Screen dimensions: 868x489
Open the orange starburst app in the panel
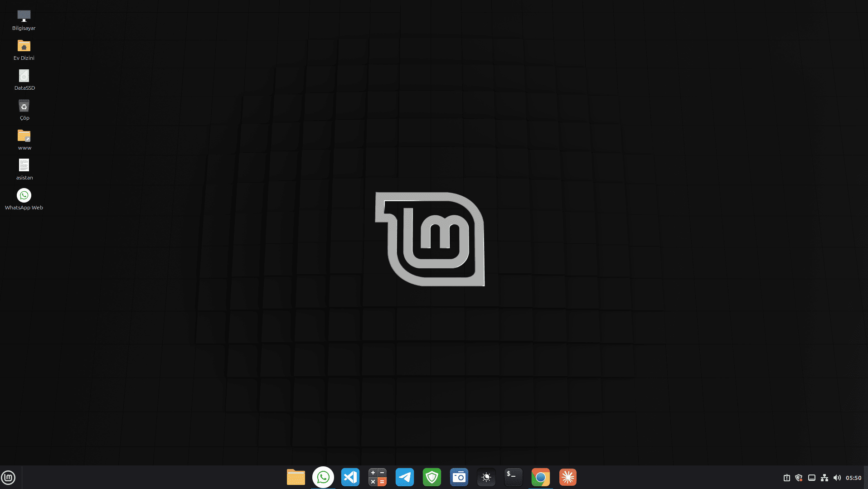(568, 477)
